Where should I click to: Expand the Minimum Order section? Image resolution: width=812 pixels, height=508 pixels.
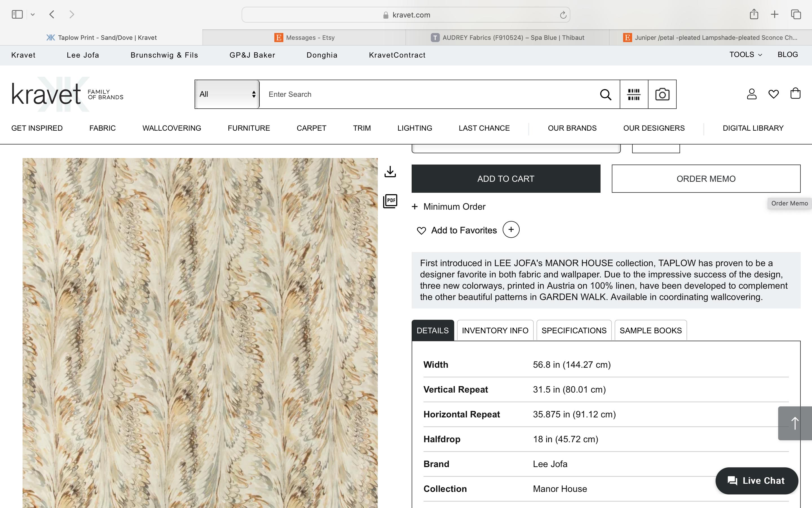coord(449,207)
